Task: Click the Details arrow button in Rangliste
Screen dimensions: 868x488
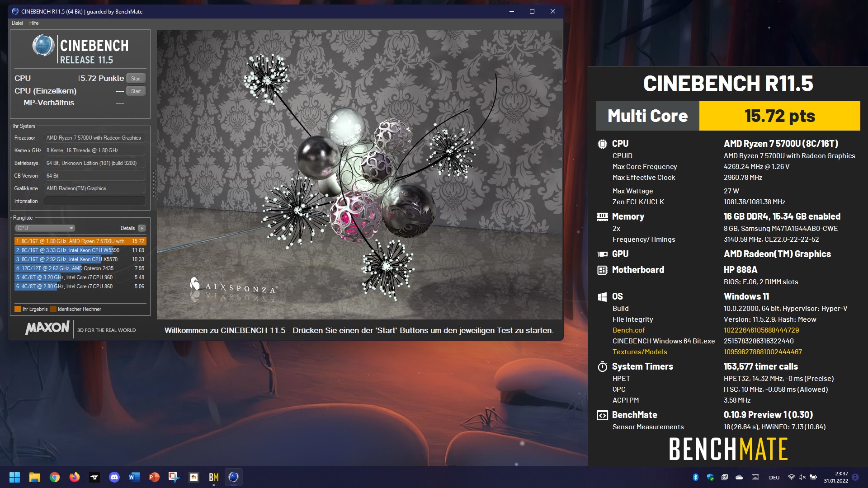Action: coord(142,228)
